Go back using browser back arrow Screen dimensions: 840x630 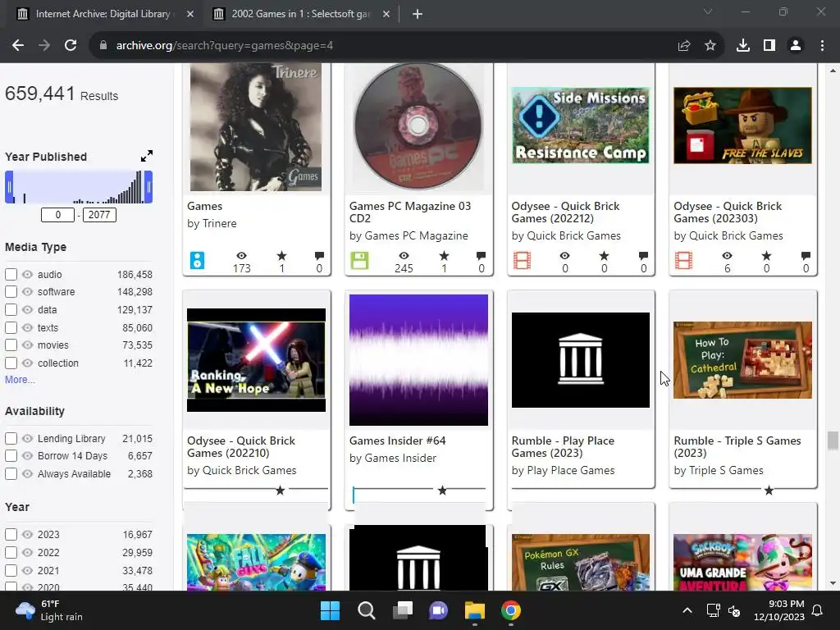(18, 46)
